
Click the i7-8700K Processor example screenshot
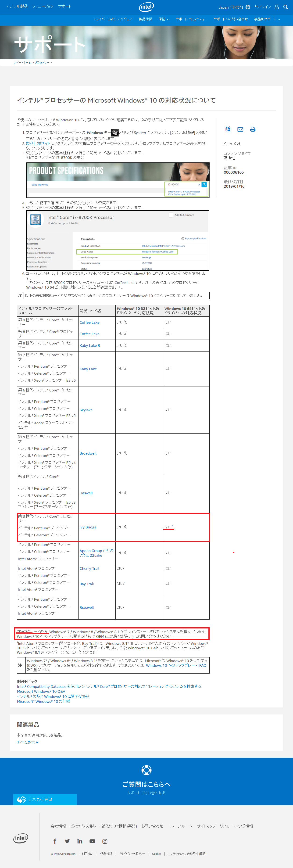[x=118, y=240]
